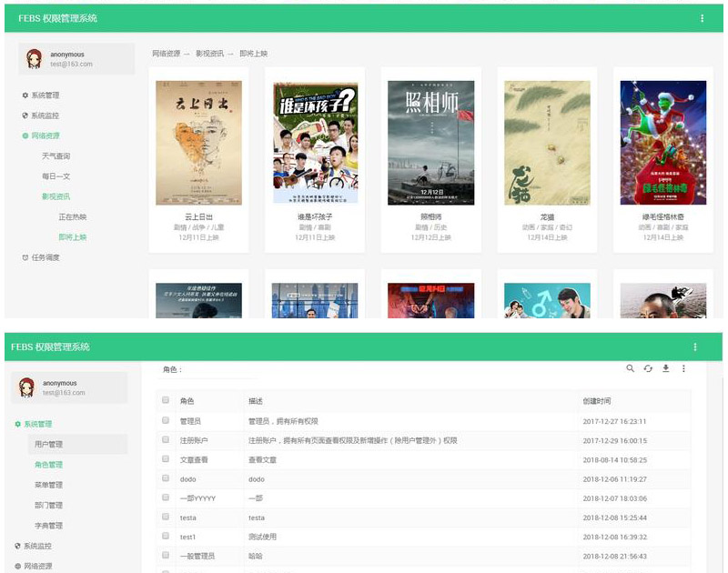The width and height of the screenshot is (728, 573).
Task: Click 网络资源 in the breadcrumb
Action: coord(166,54)
